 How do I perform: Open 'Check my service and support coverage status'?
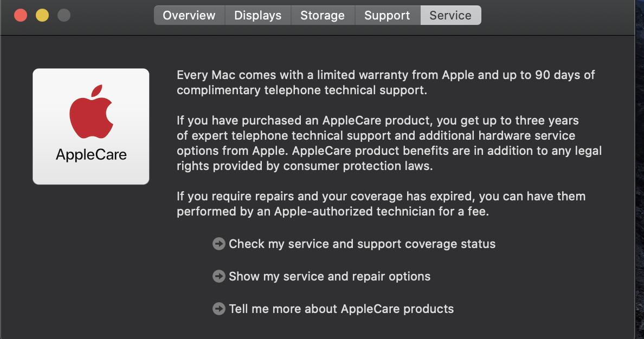coord(362,244)
